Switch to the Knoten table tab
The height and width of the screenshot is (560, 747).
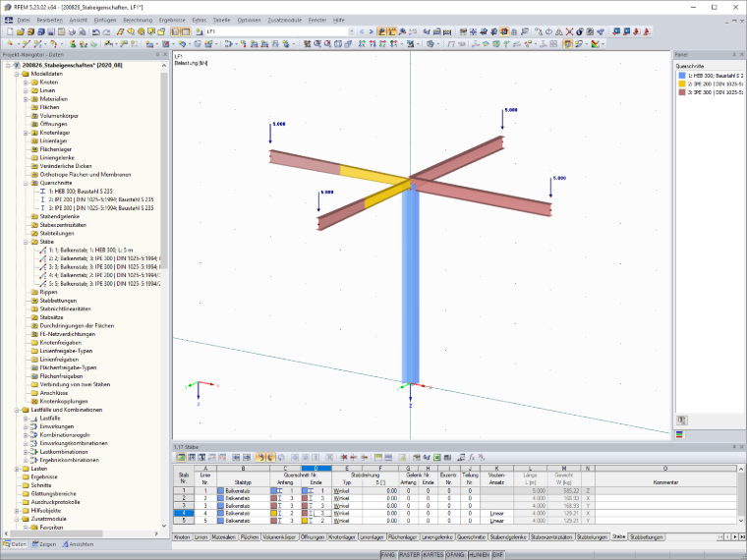[182, 537]
